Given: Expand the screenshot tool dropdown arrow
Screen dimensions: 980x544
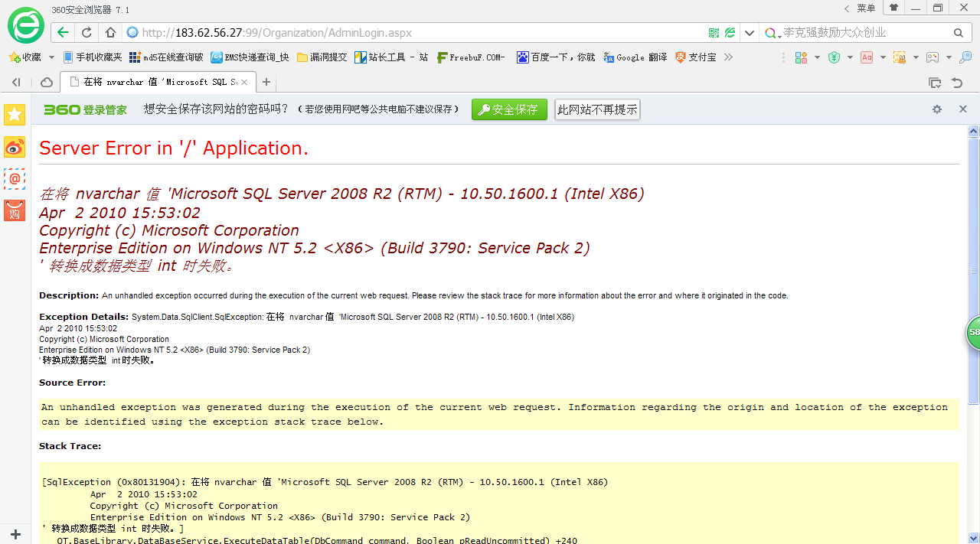Looking at the screenshot, I should pos(916,57).
